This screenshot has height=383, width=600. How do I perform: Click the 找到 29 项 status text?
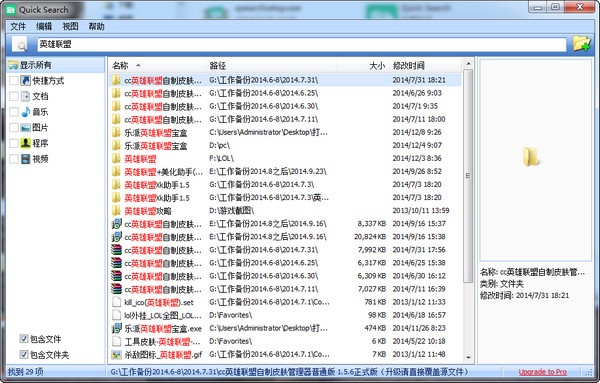(x=26, y=372)
